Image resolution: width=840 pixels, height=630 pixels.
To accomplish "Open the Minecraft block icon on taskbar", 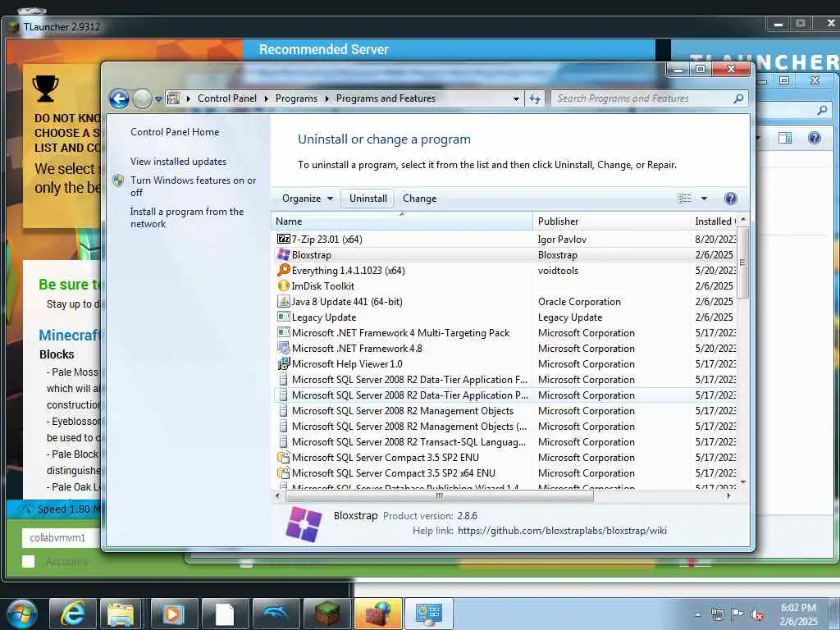I will (326, 614).
